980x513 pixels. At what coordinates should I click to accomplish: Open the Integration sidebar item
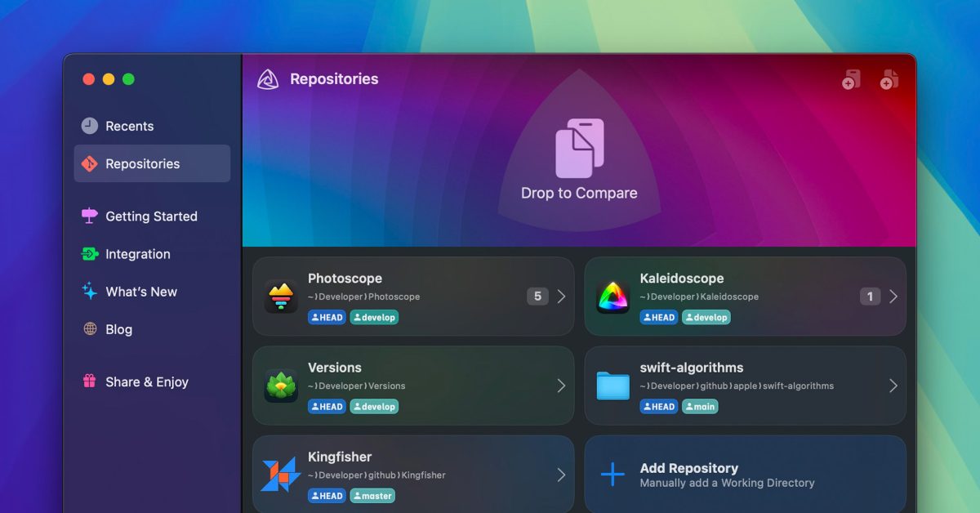137,254
